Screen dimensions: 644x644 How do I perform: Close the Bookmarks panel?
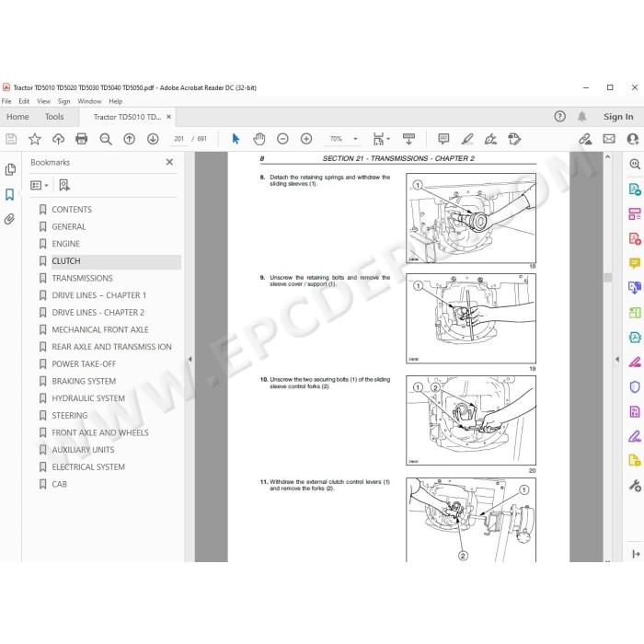(169, 162)
